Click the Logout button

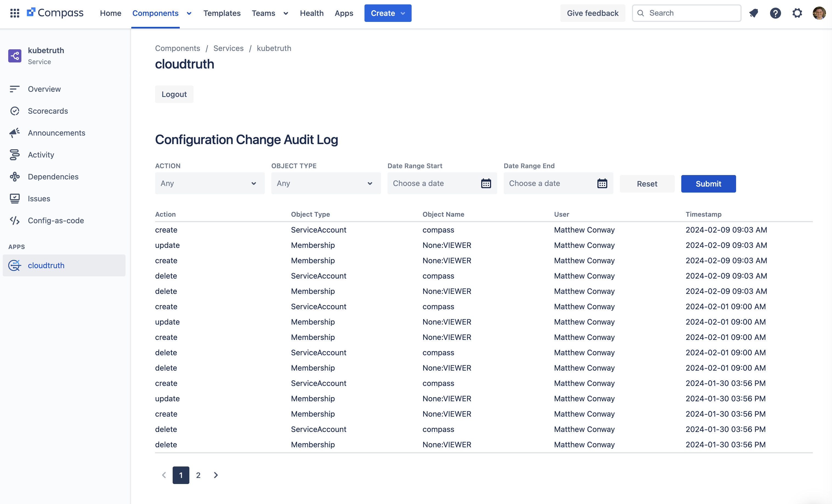click(174, 94)
